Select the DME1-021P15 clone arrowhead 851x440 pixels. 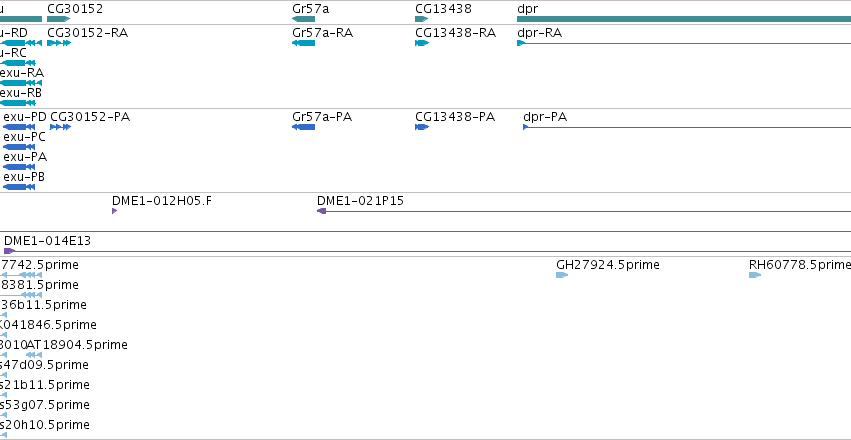(x=321, y=211)
